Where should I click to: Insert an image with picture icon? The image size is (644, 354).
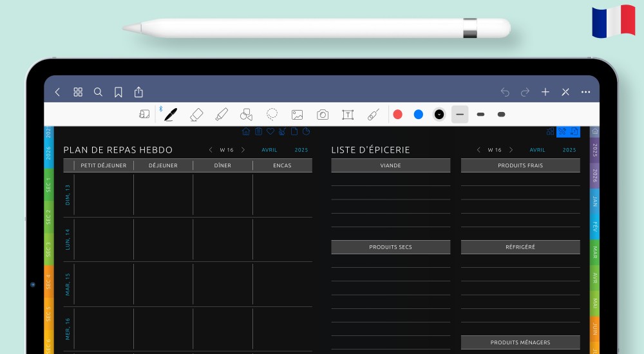[x=298, y=115]
